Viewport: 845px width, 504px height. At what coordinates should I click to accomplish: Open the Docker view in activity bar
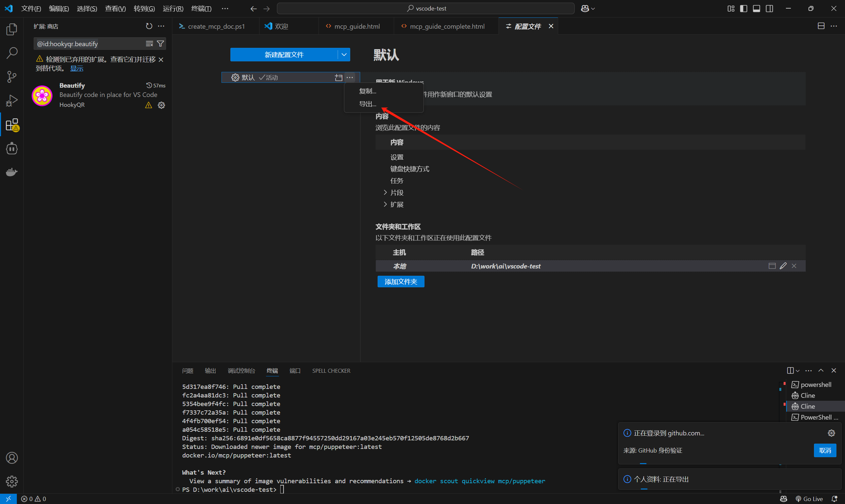(x=12, y=172)
